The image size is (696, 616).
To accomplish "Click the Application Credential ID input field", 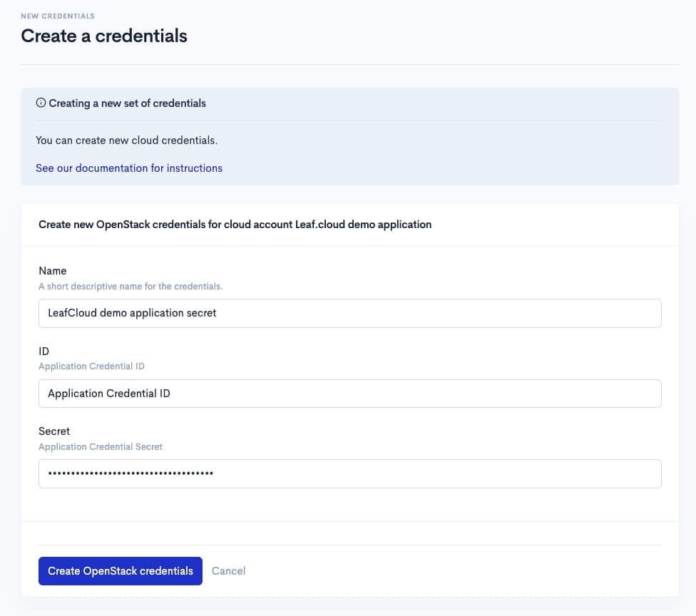I will tap(349, 393).
